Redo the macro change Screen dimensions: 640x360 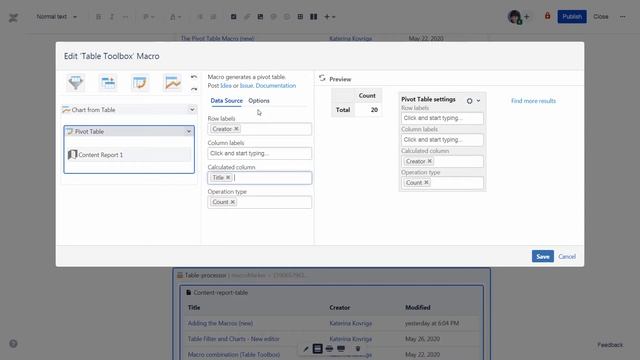click(194, 89)
